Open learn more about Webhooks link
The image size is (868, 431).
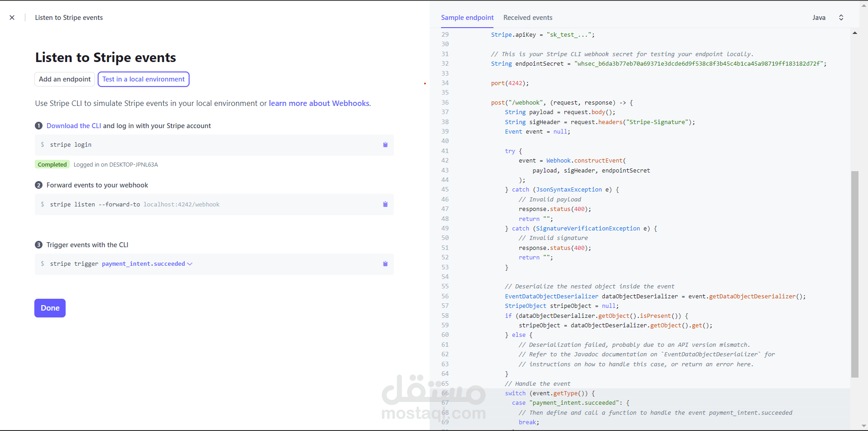pos(319,103)
